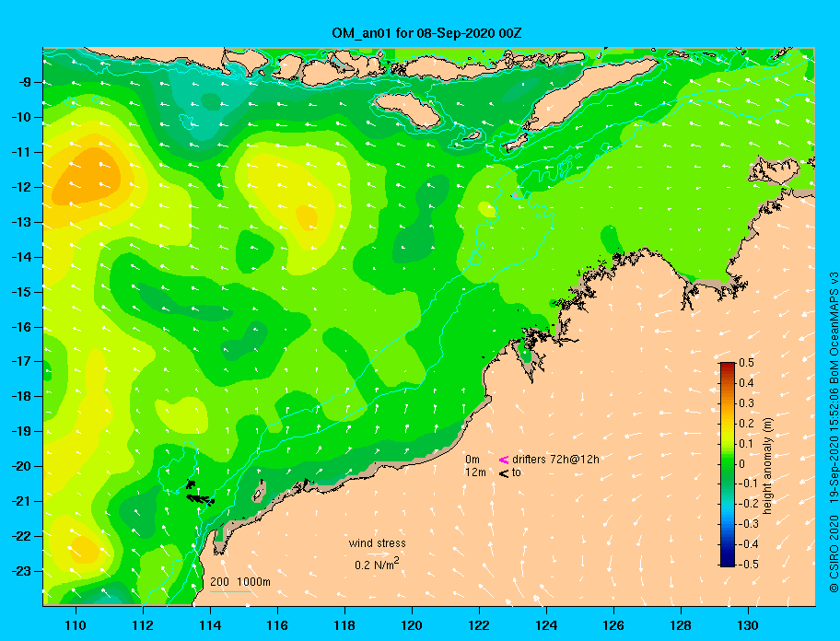Click latitude axis label -23
Image resolution: width=840 pixels, height=641 pixels.
pyautogui.click(x=21, y=571)
